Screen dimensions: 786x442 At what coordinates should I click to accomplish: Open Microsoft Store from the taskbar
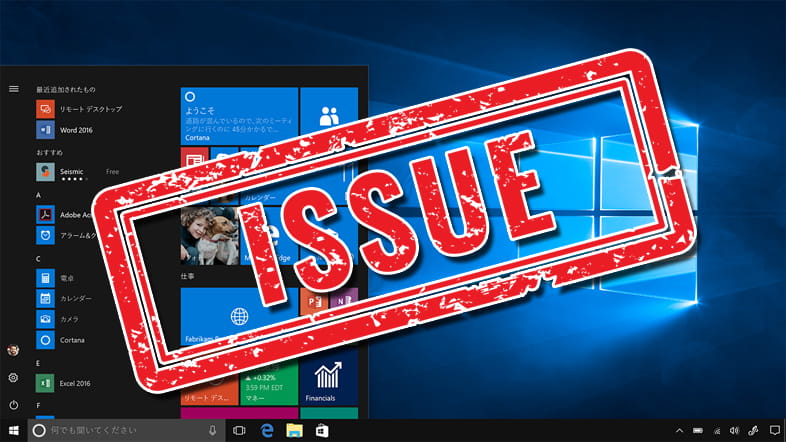pos(322,430)
